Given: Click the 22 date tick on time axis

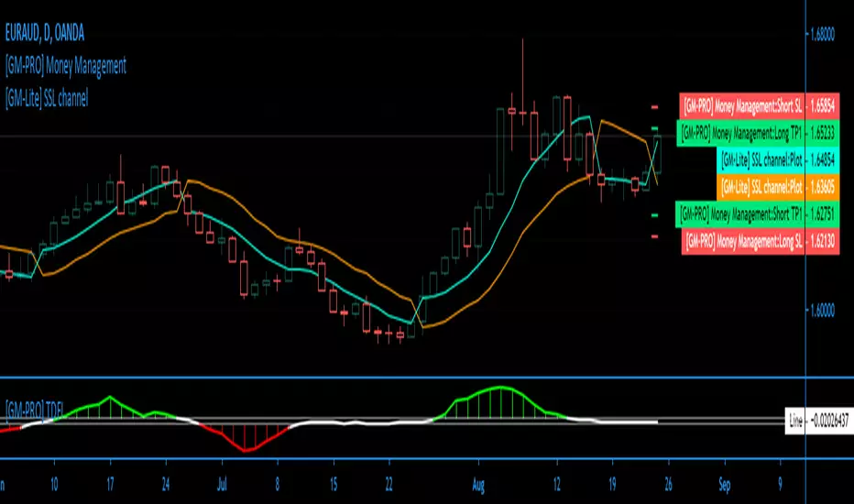Looking at the screenshot, I should 389,485.
